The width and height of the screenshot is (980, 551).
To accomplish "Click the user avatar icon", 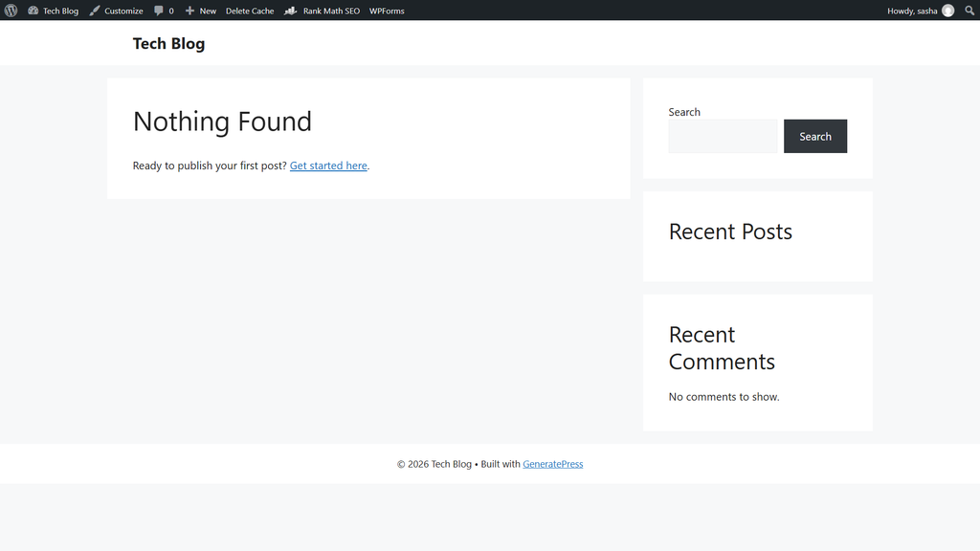I will coord(948,11).
